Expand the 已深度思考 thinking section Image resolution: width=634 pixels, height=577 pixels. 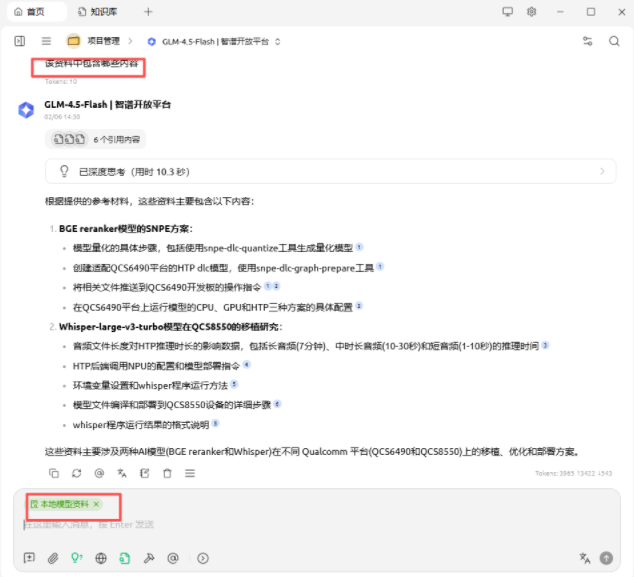[x=330, y=171]
